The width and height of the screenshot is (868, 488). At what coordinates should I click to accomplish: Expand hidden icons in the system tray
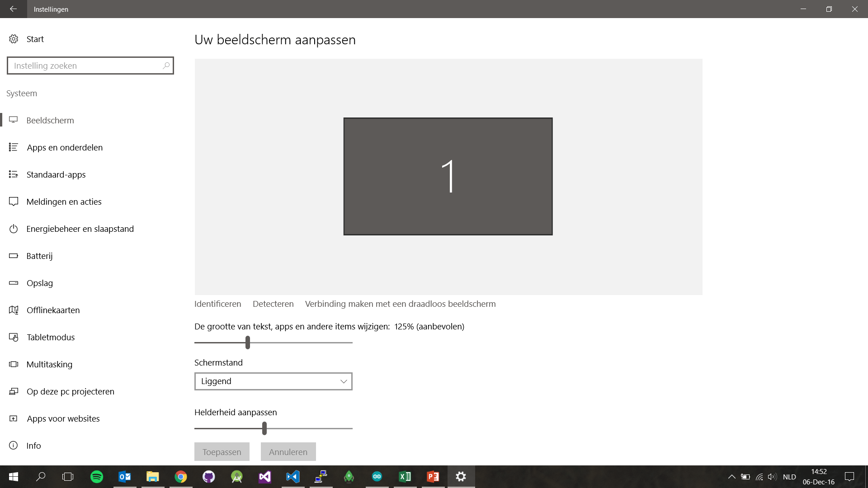click(x=732, y=476)
